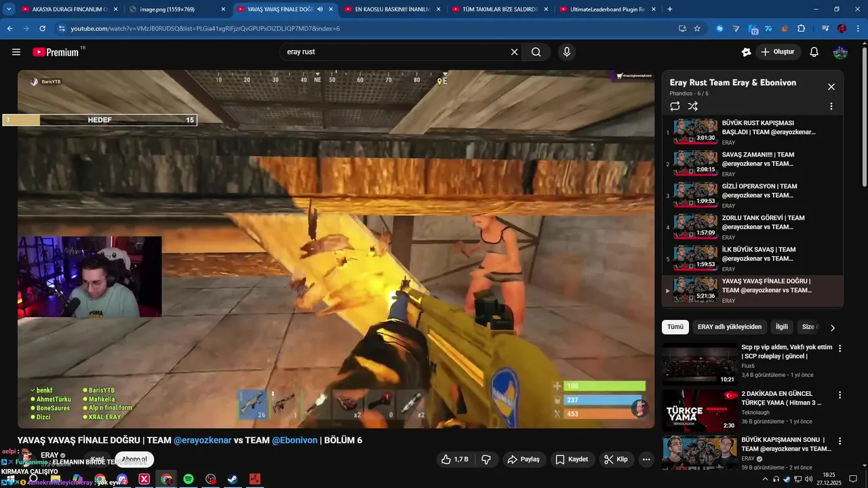Open YouTube account avatar menu
Screen dimensions: 868x488
tap(840, 52)
